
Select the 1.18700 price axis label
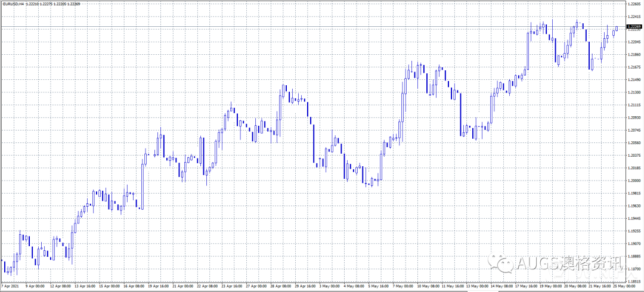coord(633,269)
